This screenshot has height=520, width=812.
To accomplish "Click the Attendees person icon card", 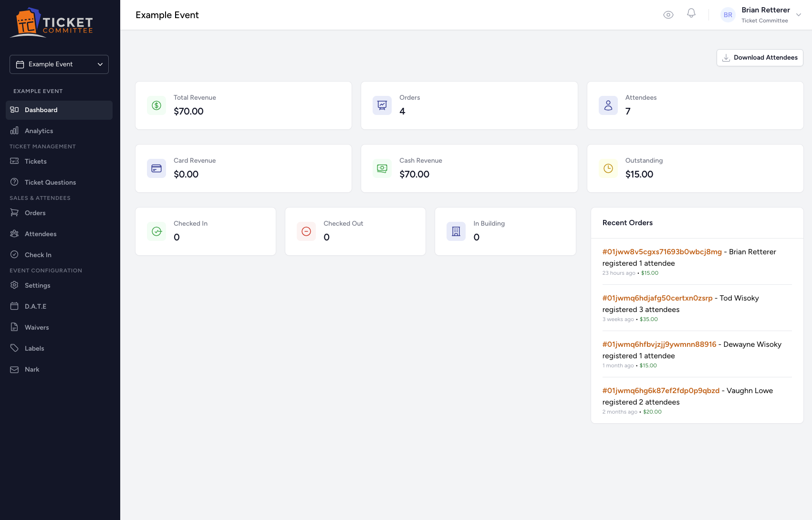I will point(608,105).
